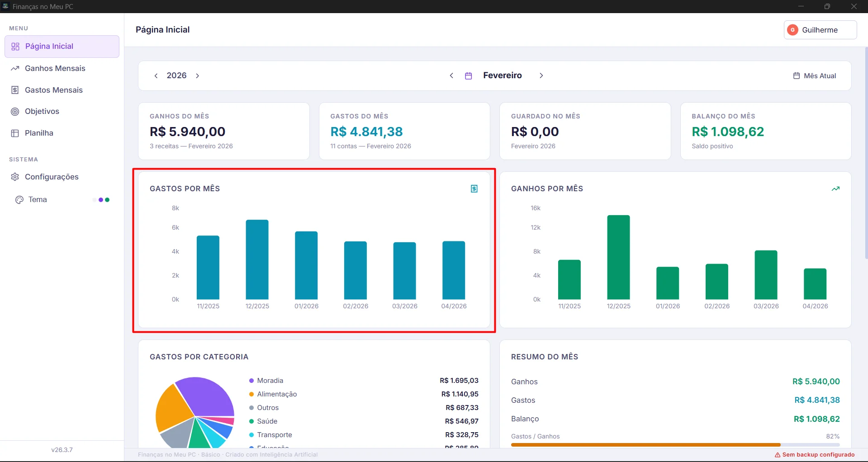Image resolution: width=868 pixels, height=462 pixels.
Task: Click the receipt icon in Gastos por Mês card
Action: (x=474, y=189)
